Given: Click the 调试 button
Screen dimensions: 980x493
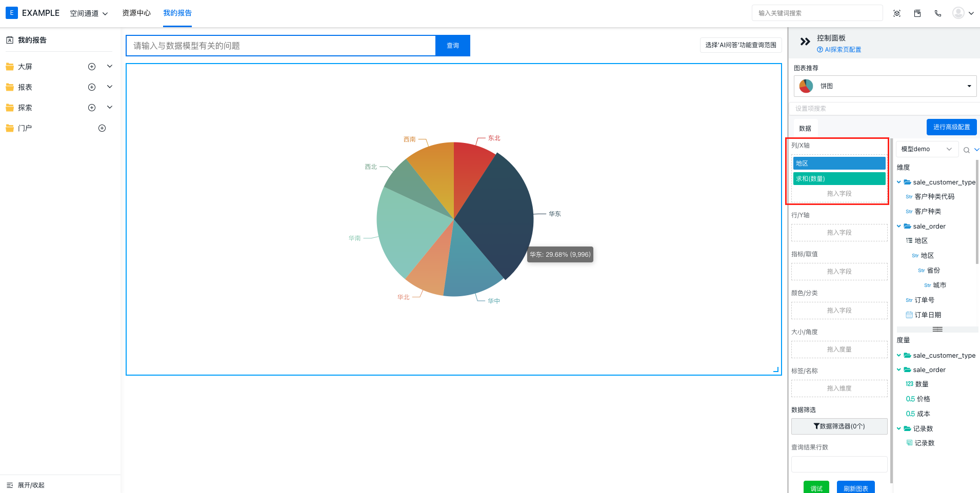Looking at the screenshot, I should coord(816,487).
